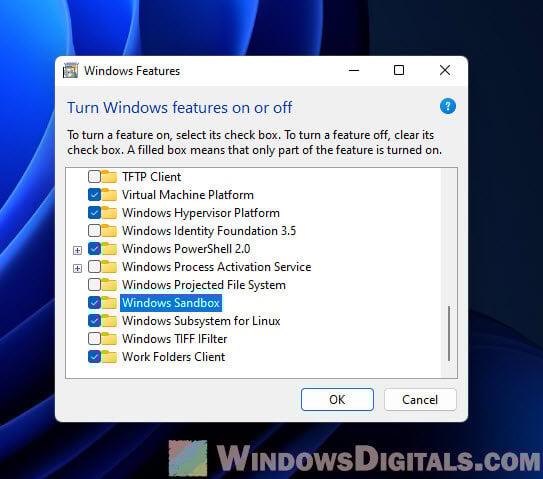Expand the Windows PowerShell 2.0 node
Image resolution: width=543 pixels, height=479 pixels.
[78, 250]
